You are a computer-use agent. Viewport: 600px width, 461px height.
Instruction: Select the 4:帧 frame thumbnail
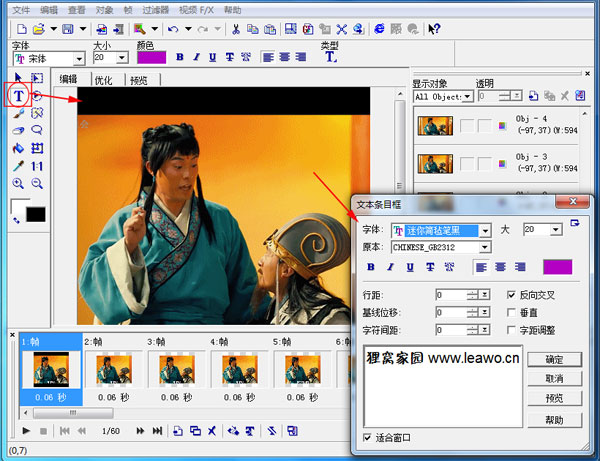point(240,370)
